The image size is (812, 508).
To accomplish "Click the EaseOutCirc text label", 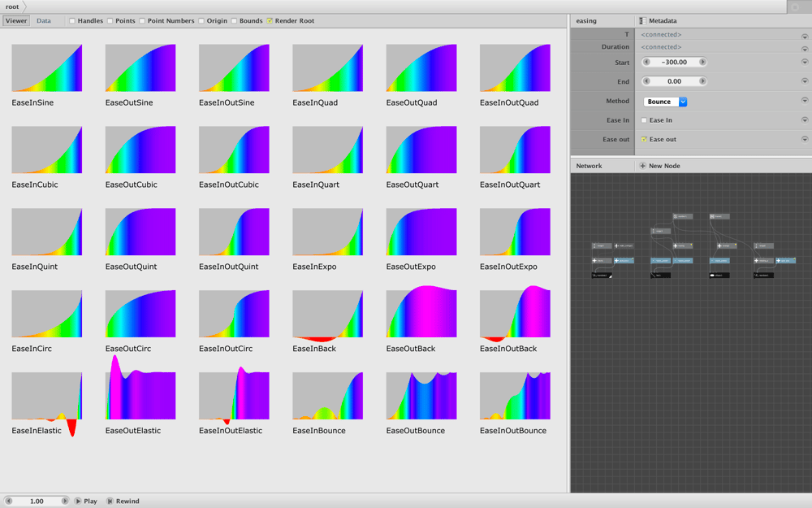I will (128, 349).
